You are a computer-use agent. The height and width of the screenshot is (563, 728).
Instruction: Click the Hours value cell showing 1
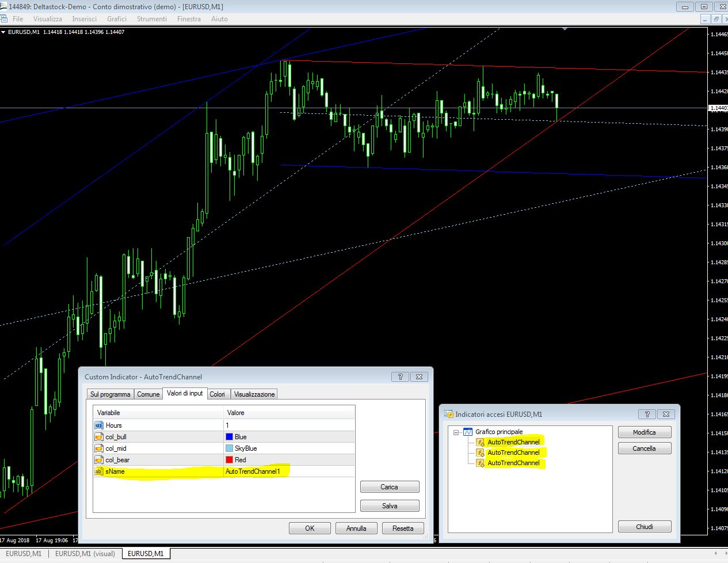pos(289,425)
